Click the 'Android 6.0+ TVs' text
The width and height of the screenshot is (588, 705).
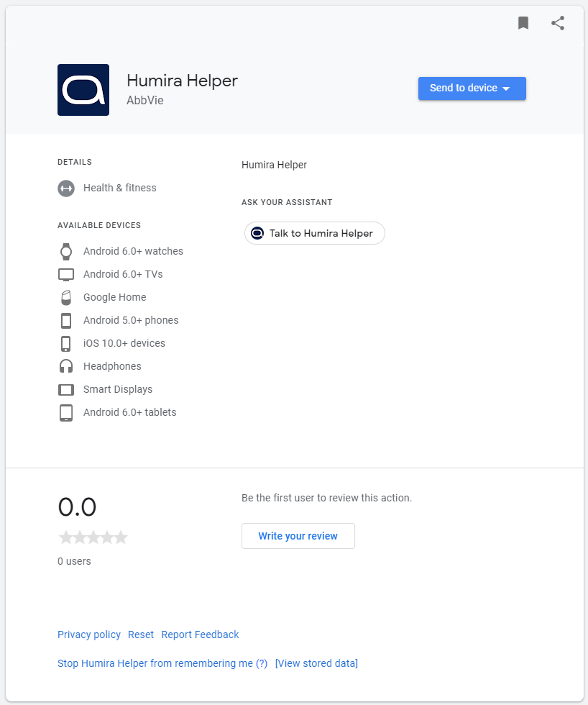point(123,274)
